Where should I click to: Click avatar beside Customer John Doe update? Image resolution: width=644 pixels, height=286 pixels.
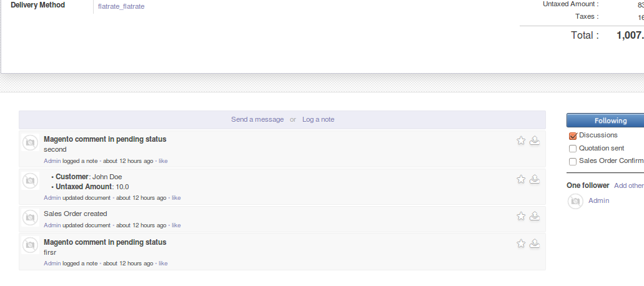[30, 180]
